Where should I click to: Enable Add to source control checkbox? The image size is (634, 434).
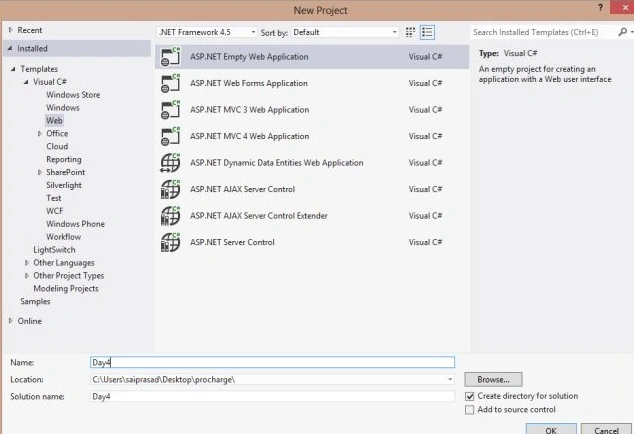coord(469,410)
